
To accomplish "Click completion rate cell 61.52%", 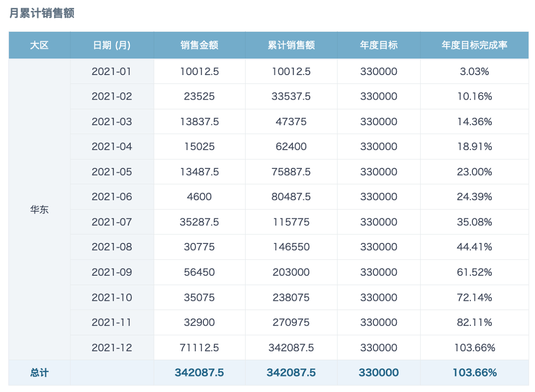I will pyautogui.click(x=475, y=272).
